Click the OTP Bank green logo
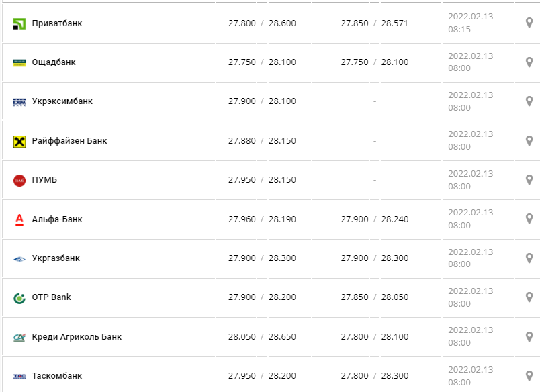540x392 pixels. [x=19, y=297]
